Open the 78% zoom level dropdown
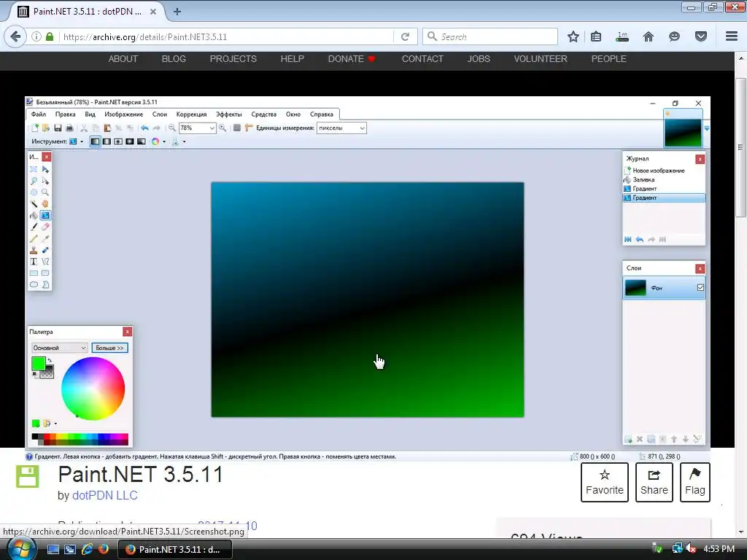Screen dimensions: 747x560 pos(212,128)
